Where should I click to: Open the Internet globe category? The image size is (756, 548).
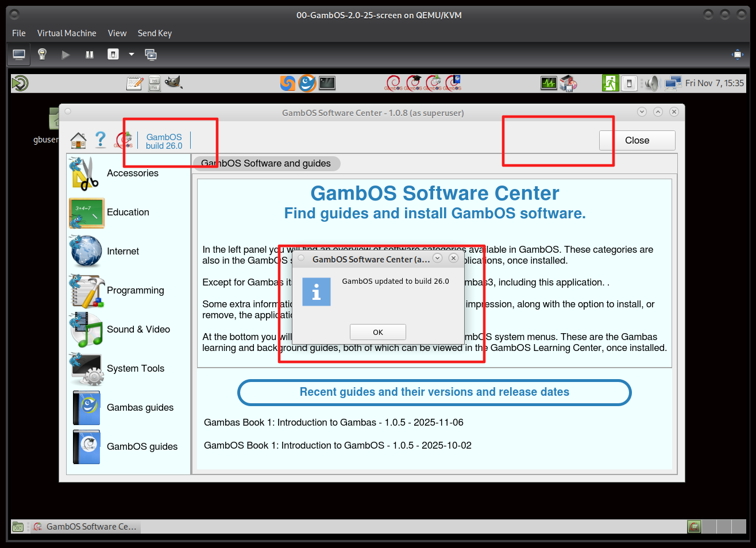[86, 252]
